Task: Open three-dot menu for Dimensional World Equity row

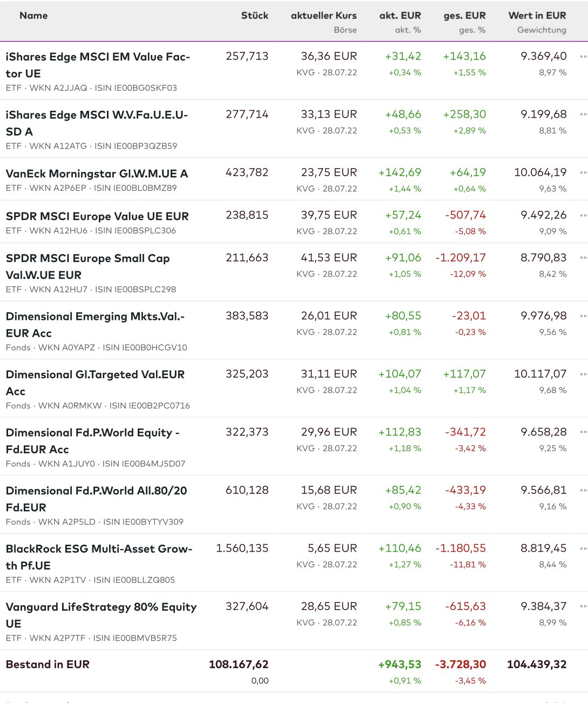Action: click(x=583, y=432)
